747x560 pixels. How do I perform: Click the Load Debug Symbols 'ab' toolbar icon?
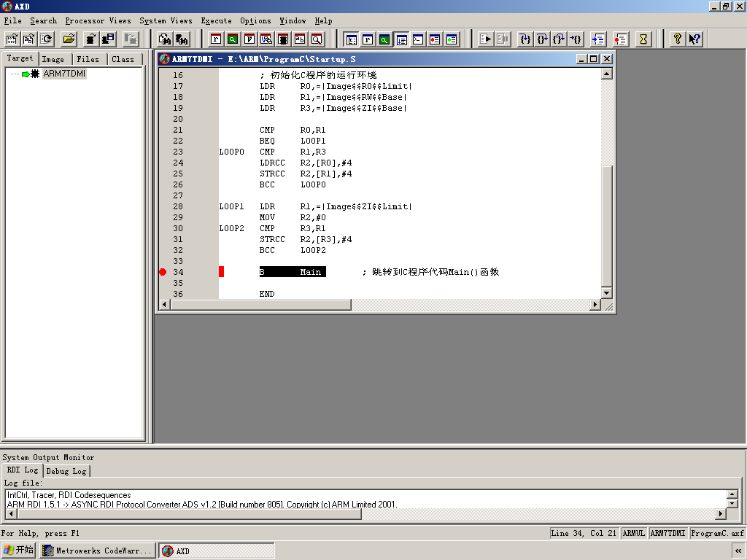pyautogui.click(x=29, y=39)
